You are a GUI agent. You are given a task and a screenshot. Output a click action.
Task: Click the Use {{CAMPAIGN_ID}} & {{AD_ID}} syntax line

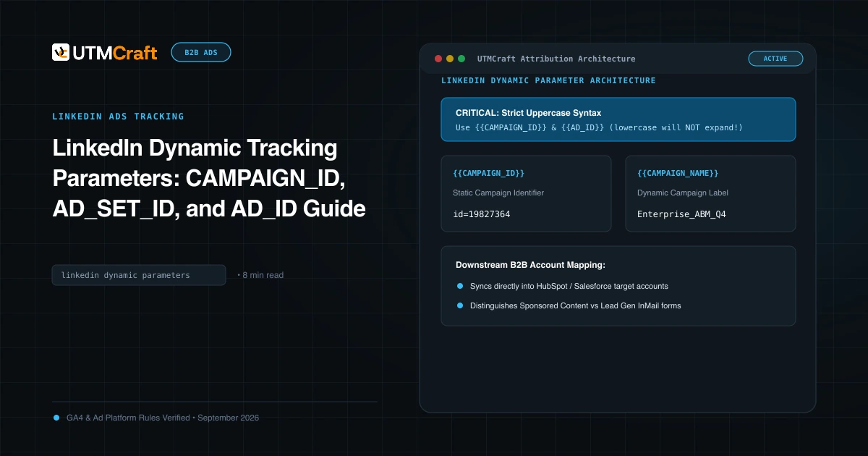(599, 127)
